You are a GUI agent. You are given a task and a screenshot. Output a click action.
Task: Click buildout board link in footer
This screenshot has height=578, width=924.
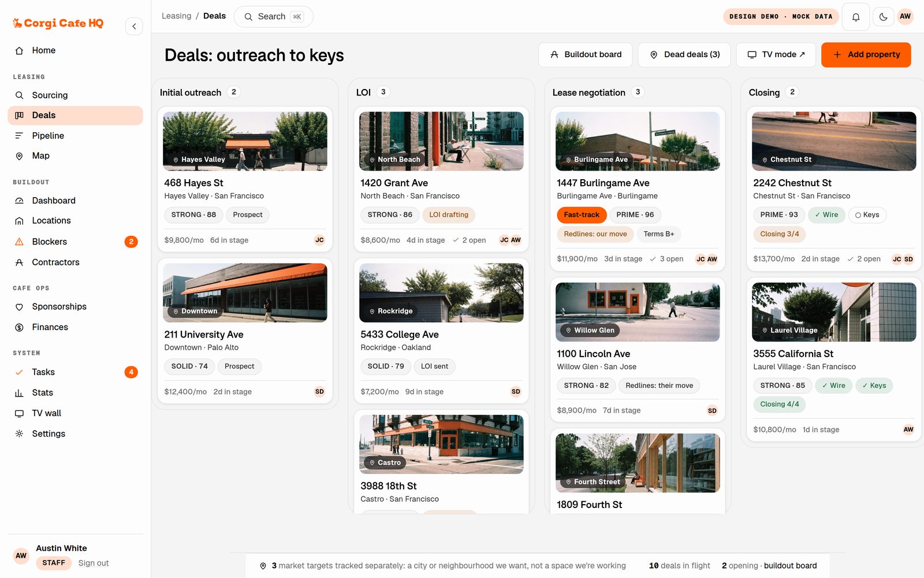[x=790, y=566]
